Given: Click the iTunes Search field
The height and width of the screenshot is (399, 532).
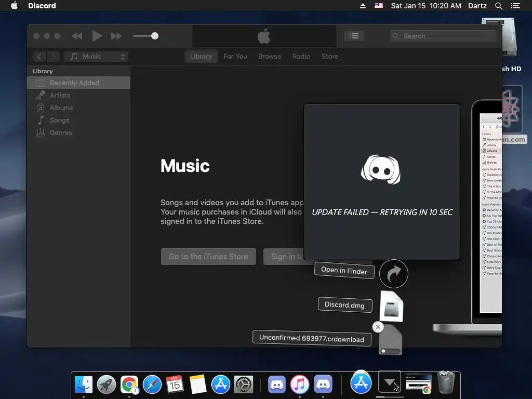Looking at the screenshot, I should [443, 36].
